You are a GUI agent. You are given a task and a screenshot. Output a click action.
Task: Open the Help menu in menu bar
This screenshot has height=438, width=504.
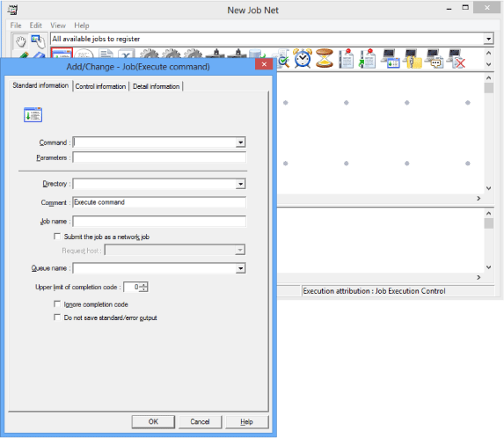pyautogui.click(x=82, y=26)
